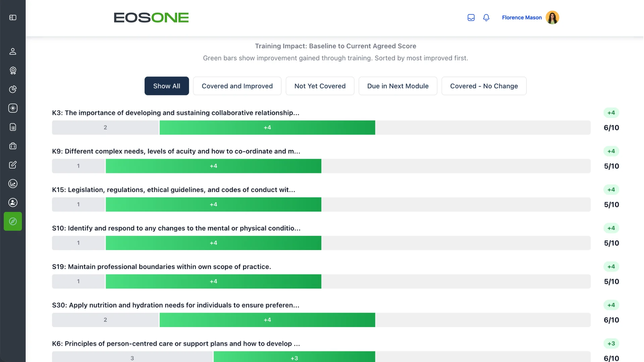Click the 6/10 score for K3
The image size is (644, 362).
click(x=611, y=128)
